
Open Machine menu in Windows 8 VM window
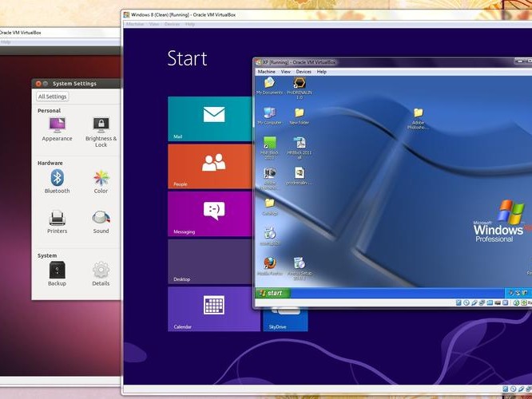[135, 24]
